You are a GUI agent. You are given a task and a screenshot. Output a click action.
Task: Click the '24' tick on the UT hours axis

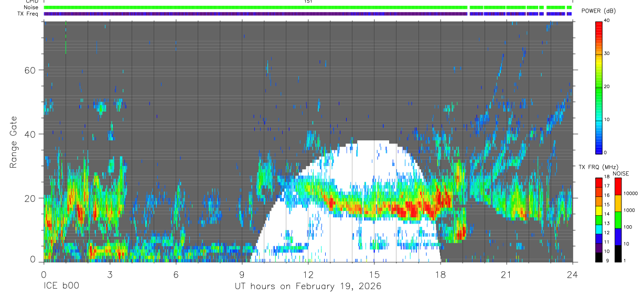tap(572, 273)
